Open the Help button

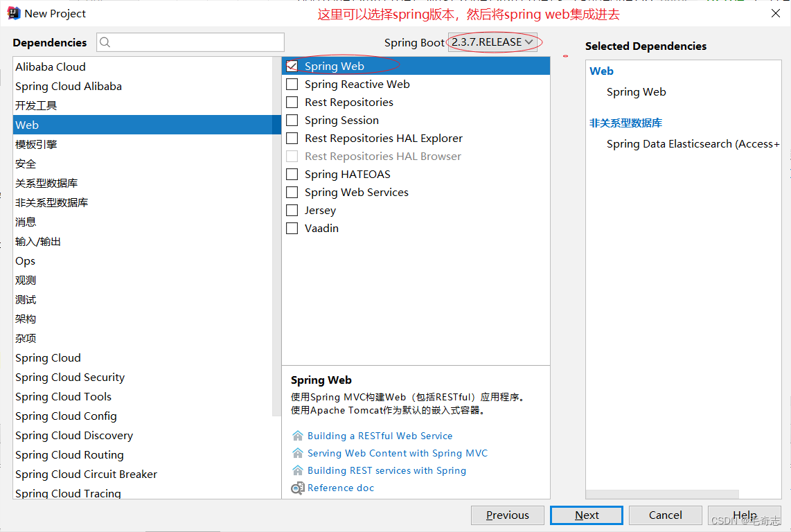745,515
